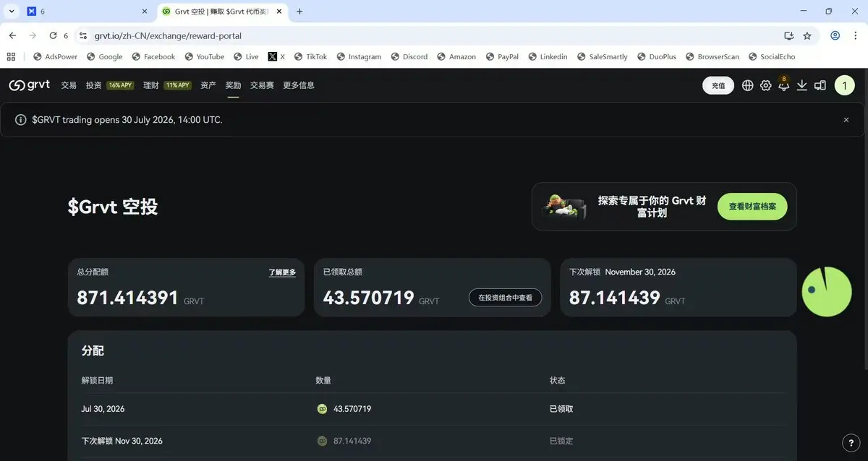868x461 pixels.
Task: Open the settings gear in grvt header
Action: click(765, 85)
